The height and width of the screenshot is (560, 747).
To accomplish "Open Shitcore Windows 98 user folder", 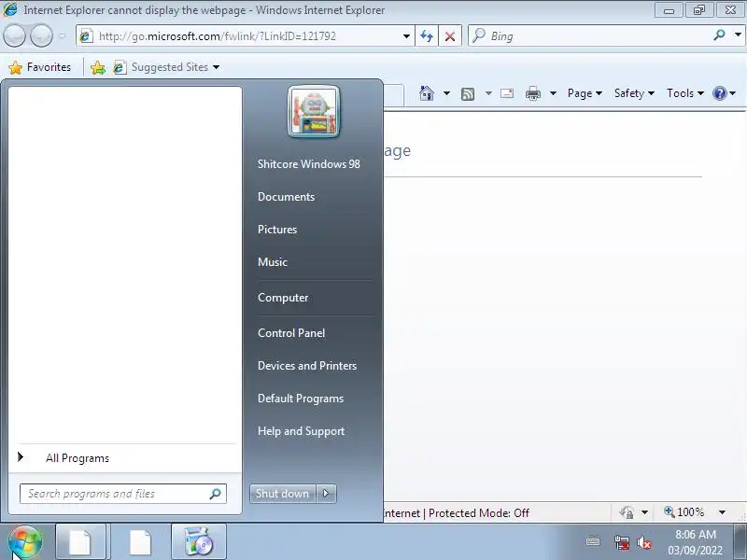I will pyautogui.click(x=309, y=164).
